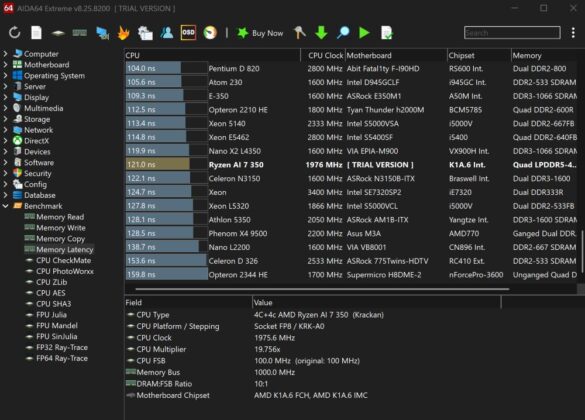This screenshot has height=420, width=585.
Task: Open Memory Write benchmark
Action: pyautogui.click(x=61, y=228)
